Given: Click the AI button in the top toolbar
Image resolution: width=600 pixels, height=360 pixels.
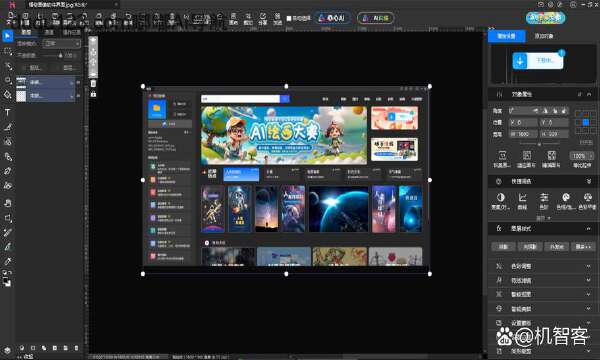Looking at the screenshot, I should (x=332, y=18).
